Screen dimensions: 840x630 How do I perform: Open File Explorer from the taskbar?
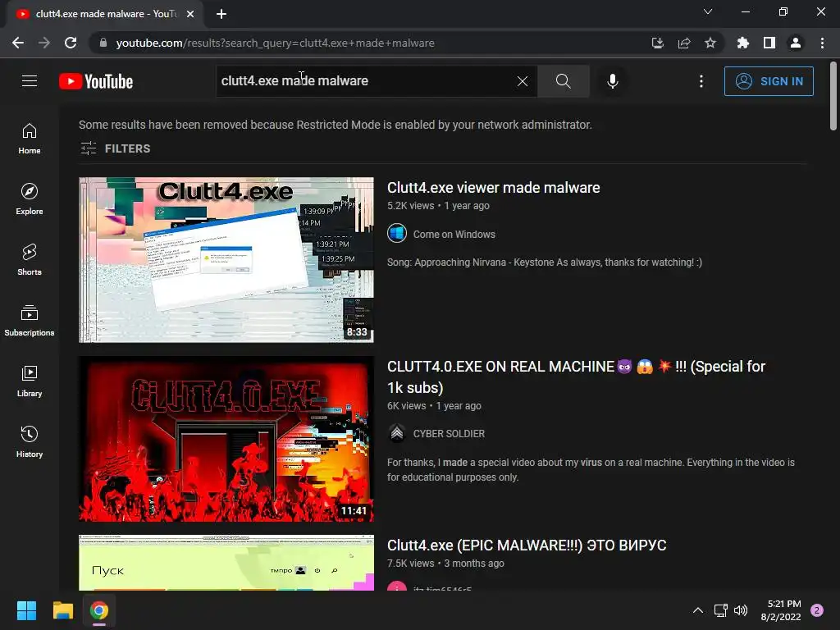pyautogui.click(x=62, y=610)
